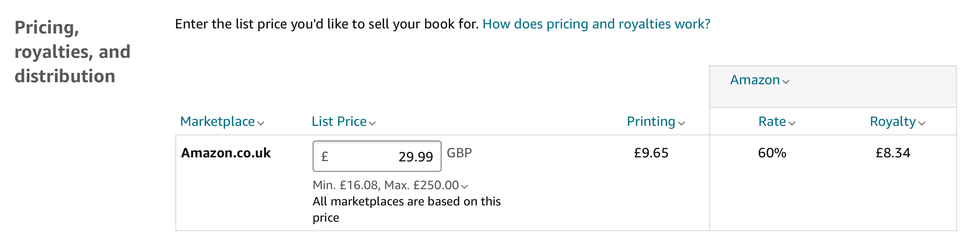This screenshot has width=980, height=244.
Task: Click the Pricing, royalties, and distribution heading
Action: point(72,52)
